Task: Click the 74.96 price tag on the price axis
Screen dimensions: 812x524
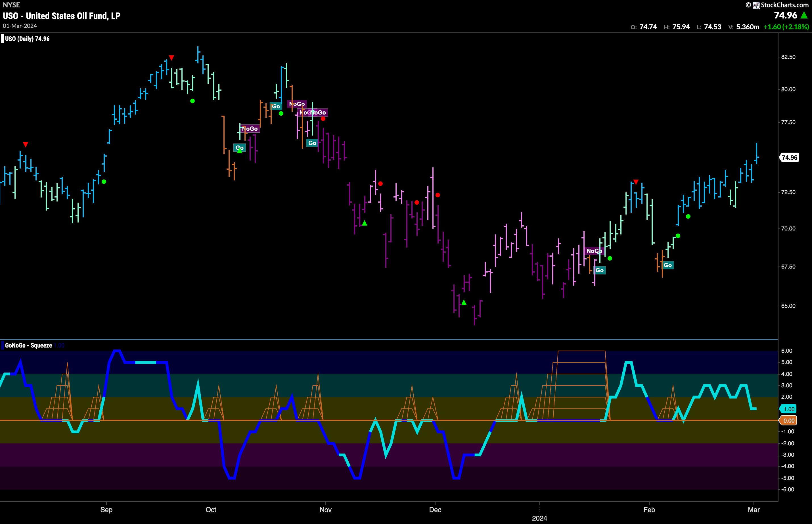Action: (789, 157)
